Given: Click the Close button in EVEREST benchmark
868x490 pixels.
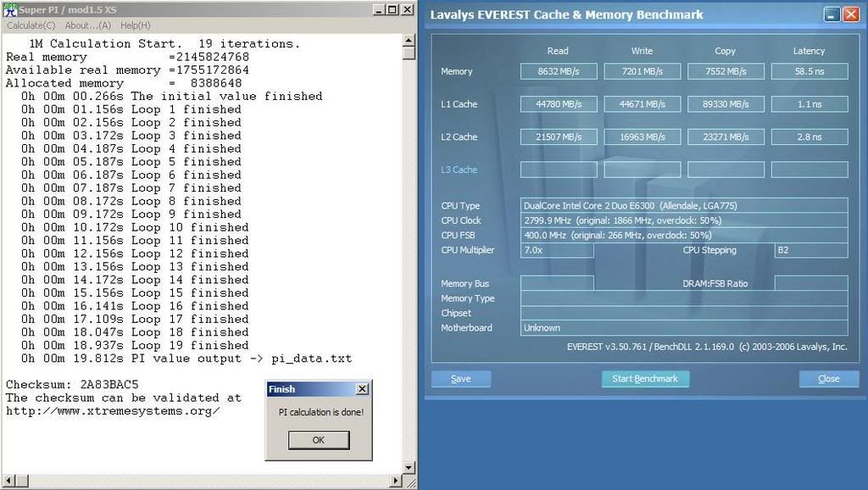Looking at the screenshot, I should coord(828,379).
